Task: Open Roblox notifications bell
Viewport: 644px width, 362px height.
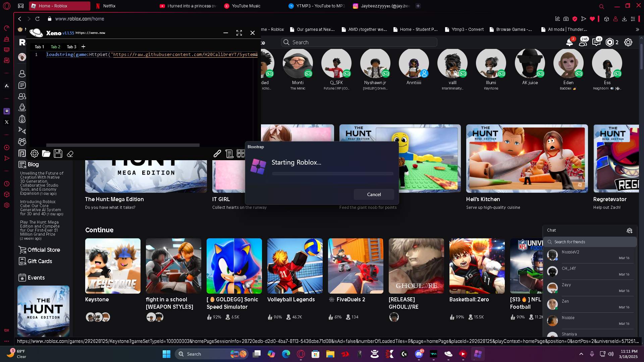Action: pyautogui.click(x=570, y=42)
